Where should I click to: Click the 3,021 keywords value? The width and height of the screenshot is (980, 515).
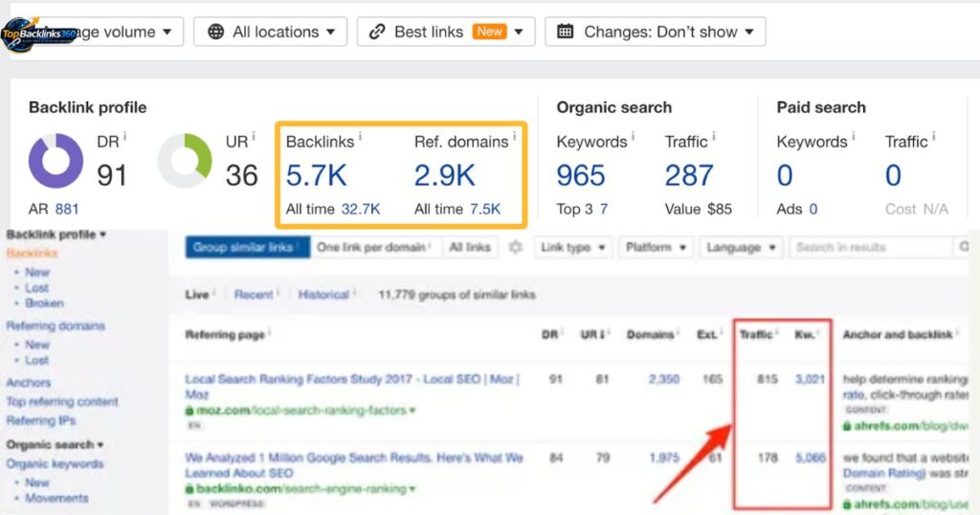810,379
